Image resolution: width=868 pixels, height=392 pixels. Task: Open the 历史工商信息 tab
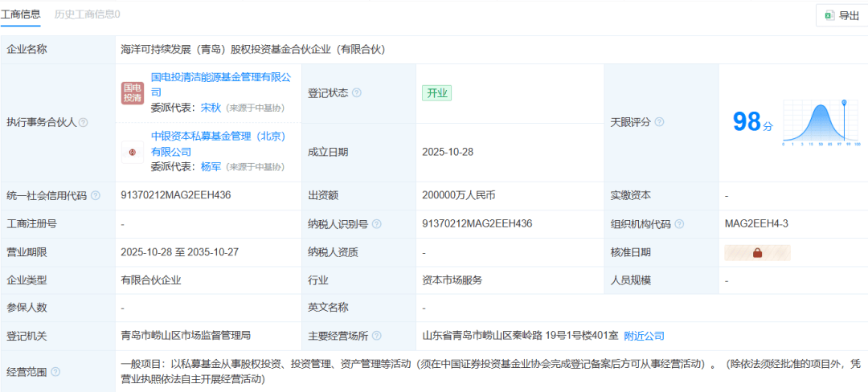tap(88, 14)
